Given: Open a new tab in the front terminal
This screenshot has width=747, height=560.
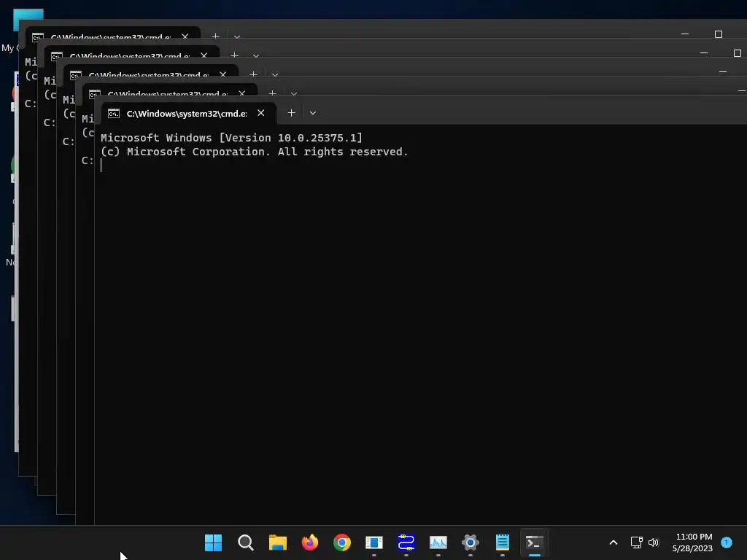Looking at the screenshot, I should pos(291,113).
